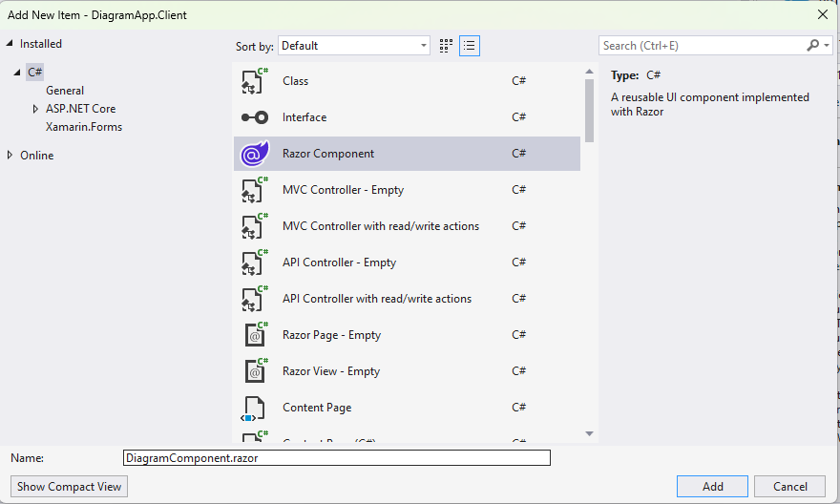This screenshot has width=840, height=504.
Task: Choose the Content Page template
Action: (408, 408)
